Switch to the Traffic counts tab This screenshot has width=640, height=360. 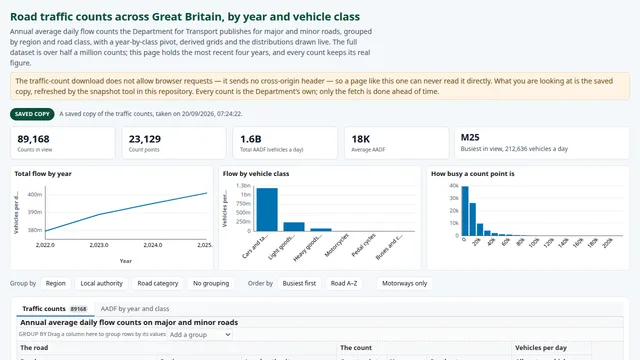tap(55, 309)
